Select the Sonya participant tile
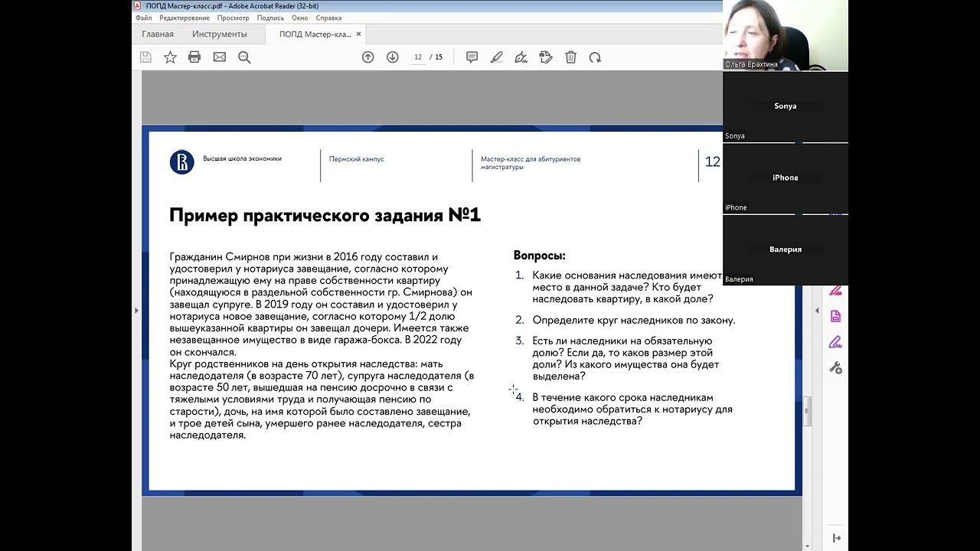Viewport: 980px width, 551px height. pyautogui.click(x=786, y=106)
